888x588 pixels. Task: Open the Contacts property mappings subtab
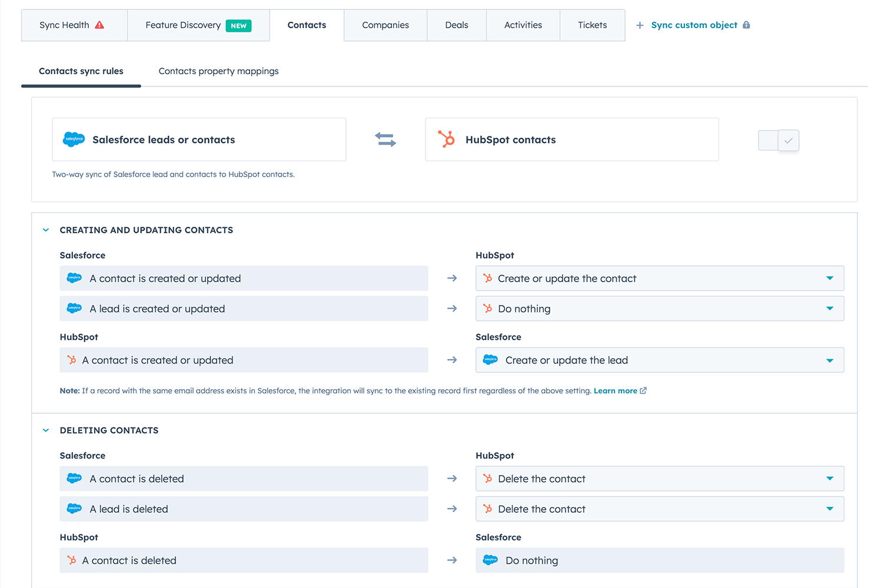[219, 71]
